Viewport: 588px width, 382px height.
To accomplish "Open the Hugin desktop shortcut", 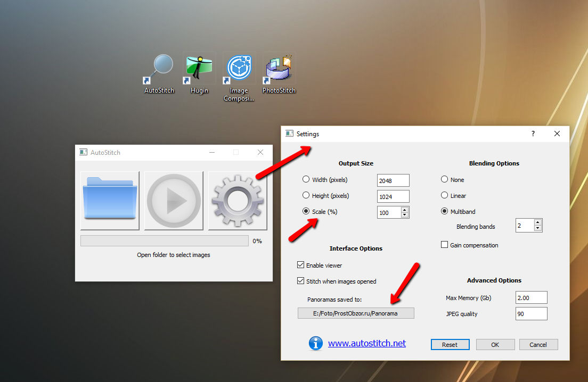I will tap(199, 70).
